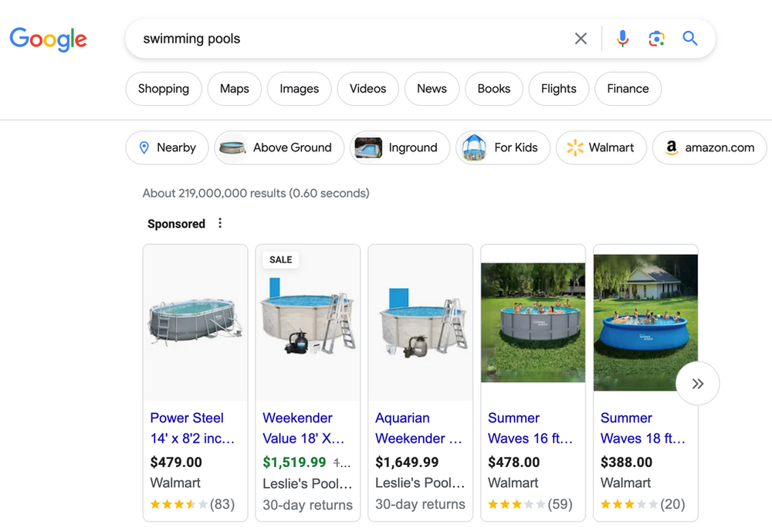The width and height of the screenshot is (772, 532).
Task: Click Walmart seller under Power Steel pool
Action: pyautogui.click(x=175, y=483)
